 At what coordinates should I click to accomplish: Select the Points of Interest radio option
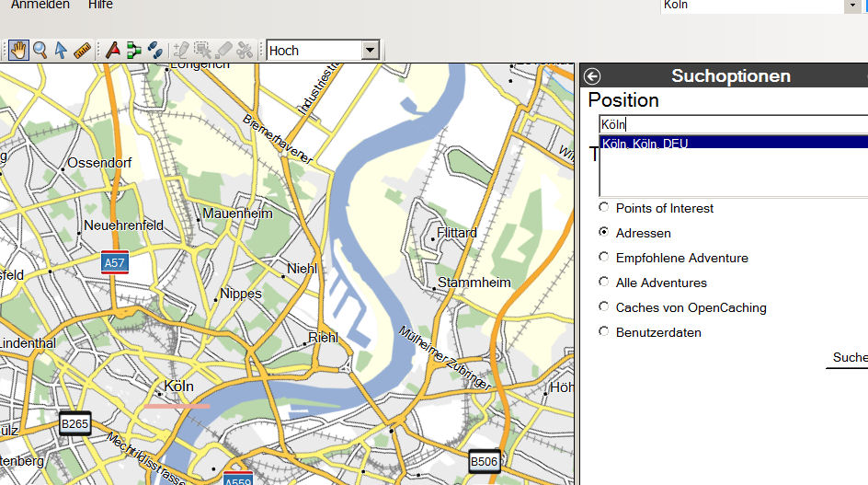click(604, 208)
